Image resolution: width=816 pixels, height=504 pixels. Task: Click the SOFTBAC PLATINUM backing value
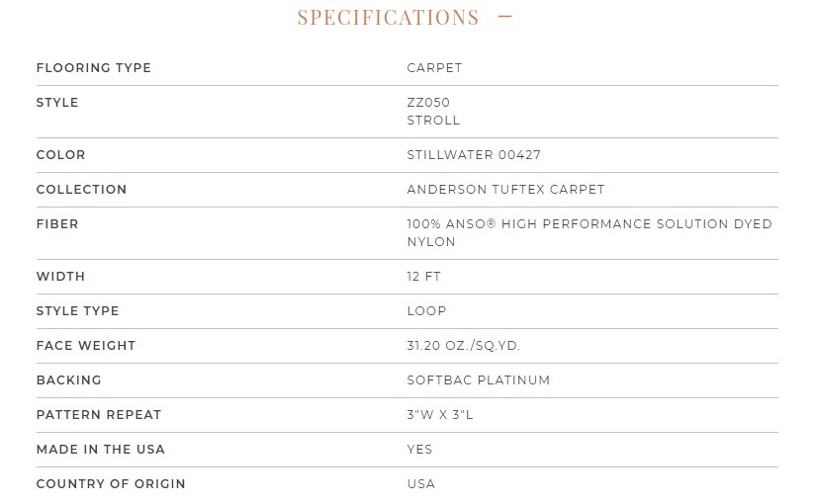click(479, 380)
